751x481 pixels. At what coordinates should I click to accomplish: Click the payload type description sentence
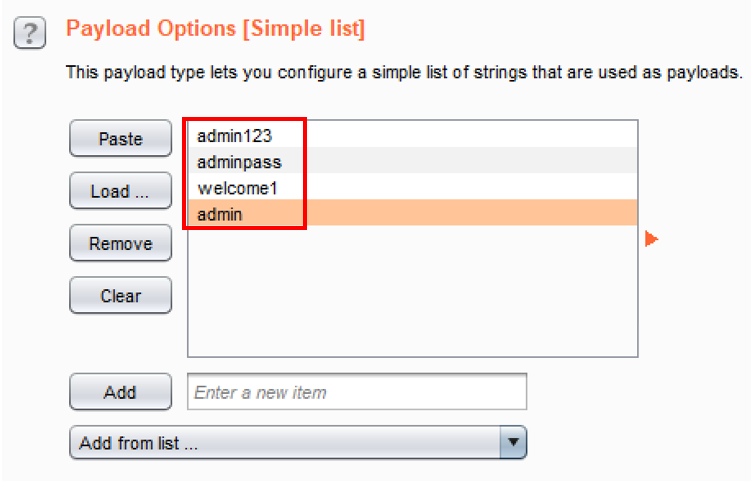[x=403, y=73]
